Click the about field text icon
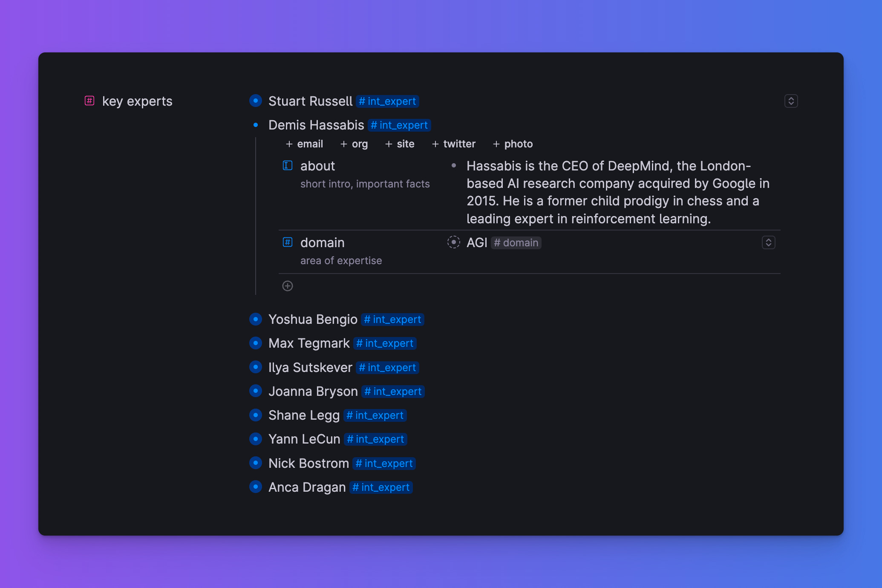 [x=288, y=165]
